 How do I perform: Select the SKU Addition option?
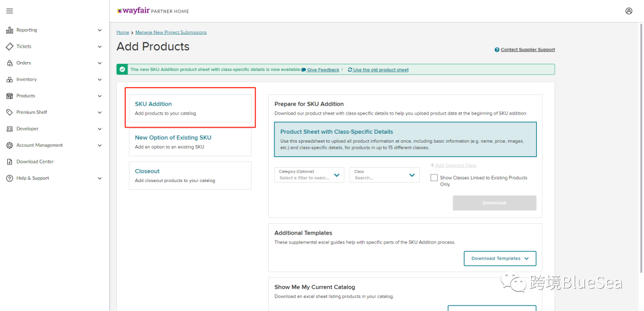190,109
